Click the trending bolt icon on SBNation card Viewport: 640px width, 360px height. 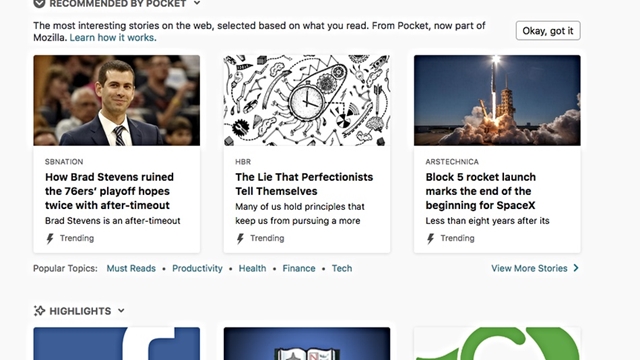pos(50,238)
